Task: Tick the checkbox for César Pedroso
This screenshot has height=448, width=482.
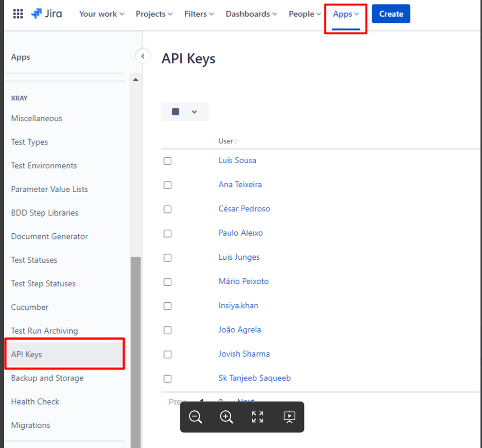Action: (167, 210)
